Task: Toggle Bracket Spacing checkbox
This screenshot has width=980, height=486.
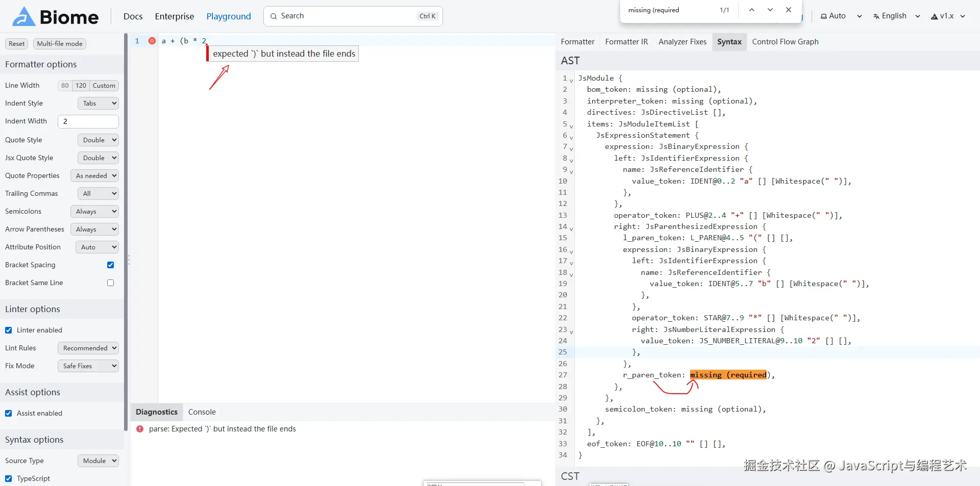Action: (x=110, y=265)
